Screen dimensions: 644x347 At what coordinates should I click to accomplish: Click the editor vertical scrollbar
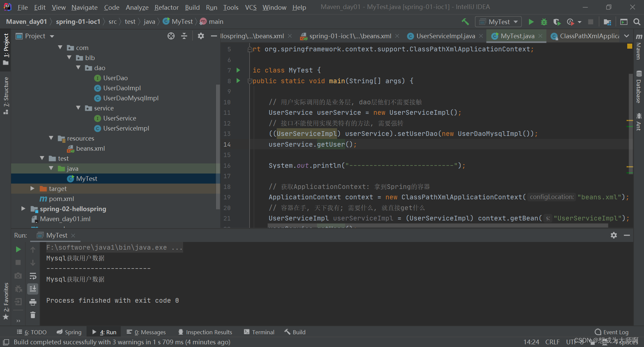click(631, 124)
